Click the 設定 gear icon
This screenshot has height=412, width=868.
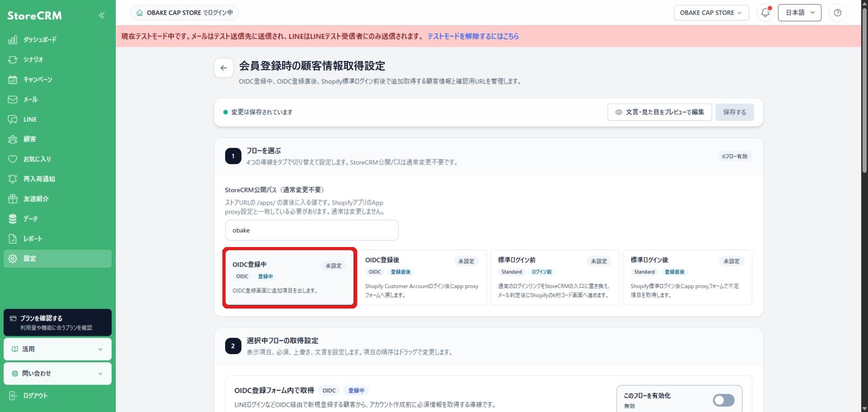[x=13, y=258]
